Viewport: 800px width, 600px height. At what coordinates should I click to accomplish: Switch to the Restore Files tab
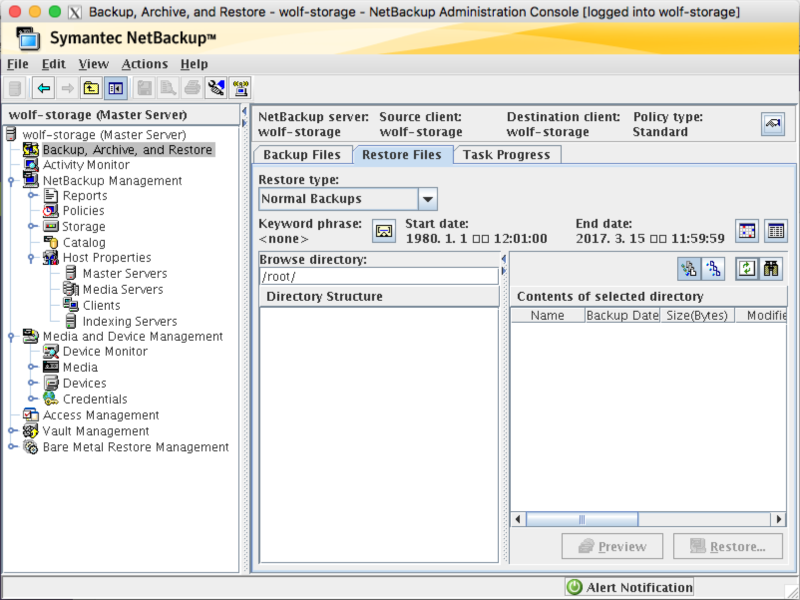(x=402, y=155)
